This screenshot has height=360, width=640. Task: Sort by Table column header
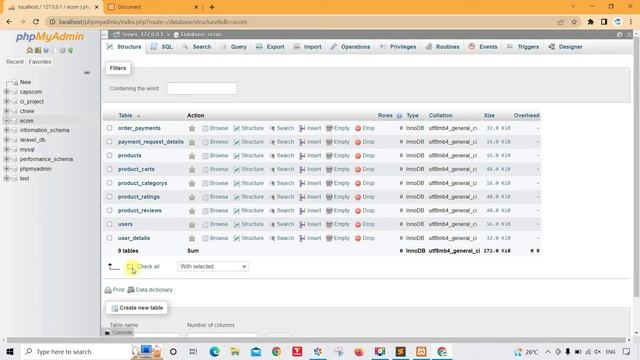coord(125,116)
